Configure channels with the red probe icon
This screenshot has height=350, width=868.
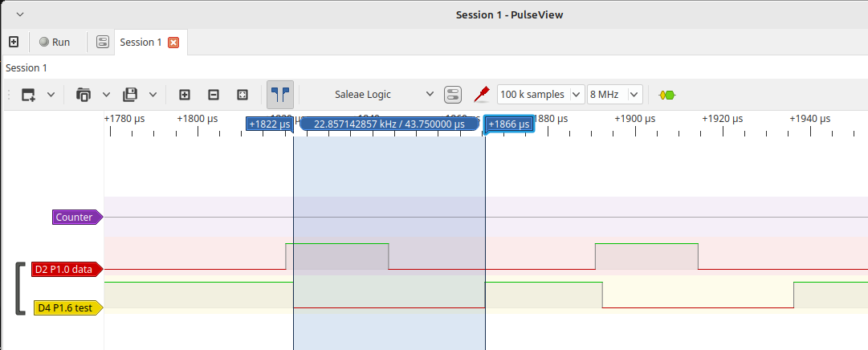482,95
